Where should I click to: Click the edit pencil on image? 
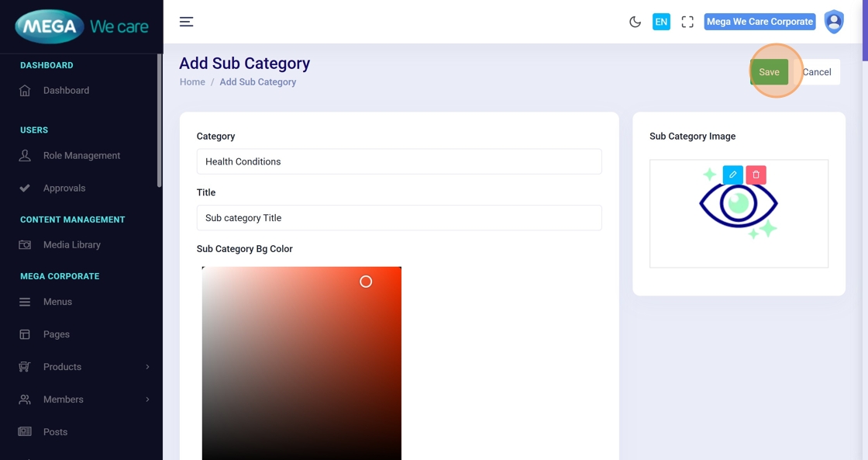click(x=732, y=175)
